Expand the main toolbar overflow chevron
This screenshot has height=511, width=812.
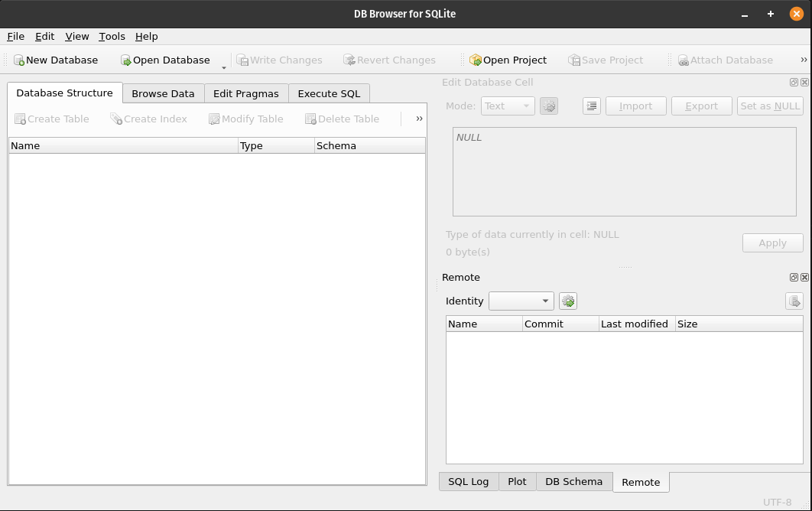[804, 60]
